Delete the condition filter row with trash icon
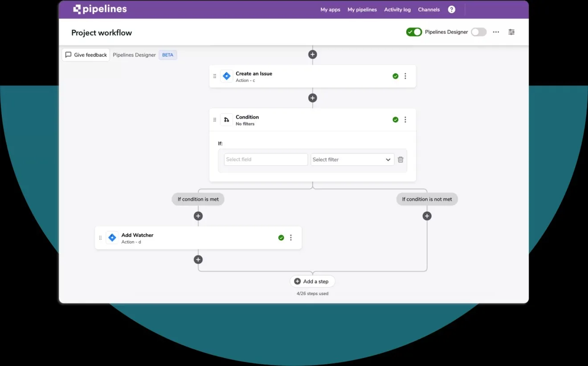The width and height of the screenshot is (588, 366). click(400, 160)
